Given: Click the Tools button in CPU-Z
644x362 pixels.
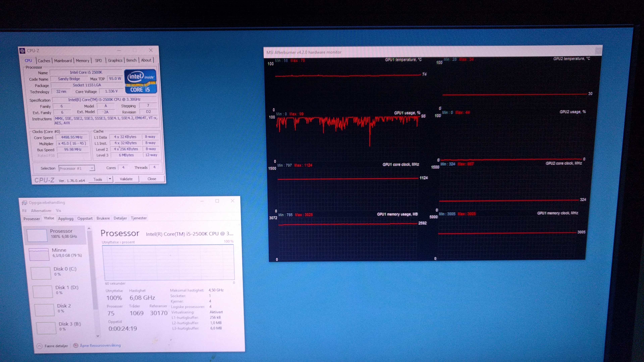Looking at the screenshot, I should pyautogui.click(x=98, y=179).
